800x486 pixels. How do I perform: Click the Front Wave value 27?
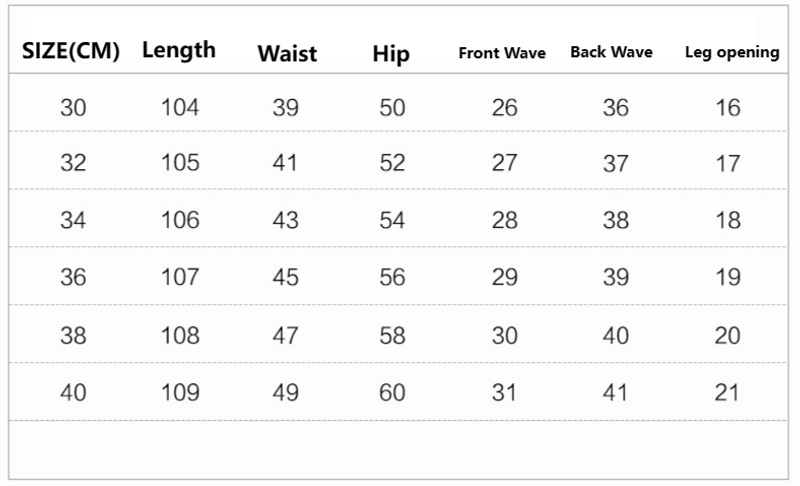[x=505, y=163]
